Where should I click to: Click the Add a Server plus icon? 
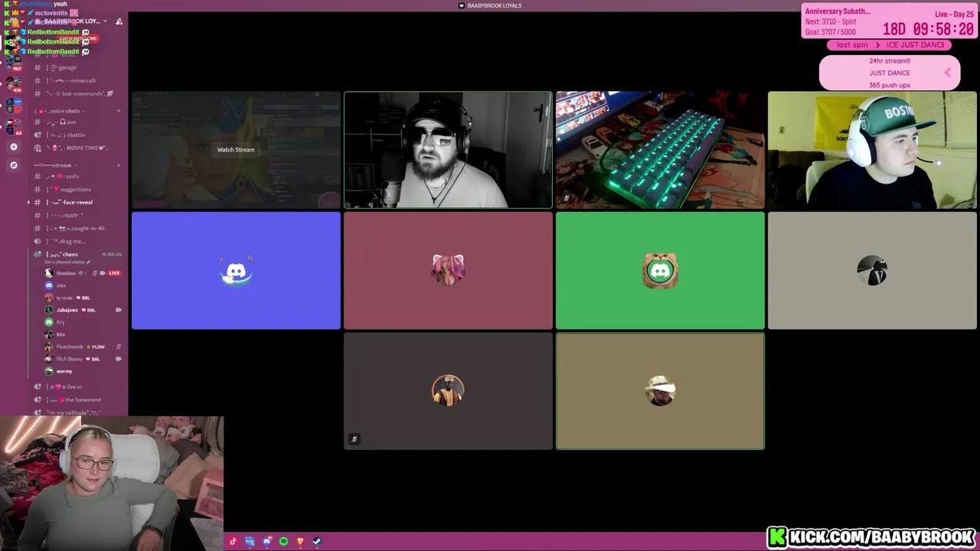pyautogui.click(x=14, y=147)
